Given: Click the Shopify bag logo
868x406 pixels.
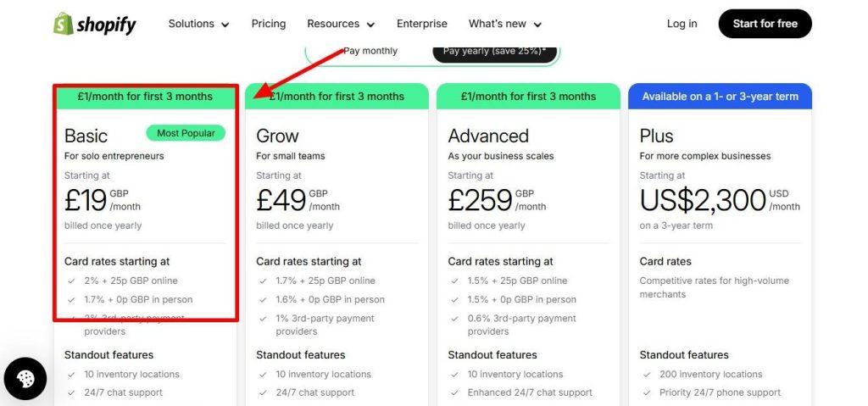Looking at the screenshot, I should 63,24.
